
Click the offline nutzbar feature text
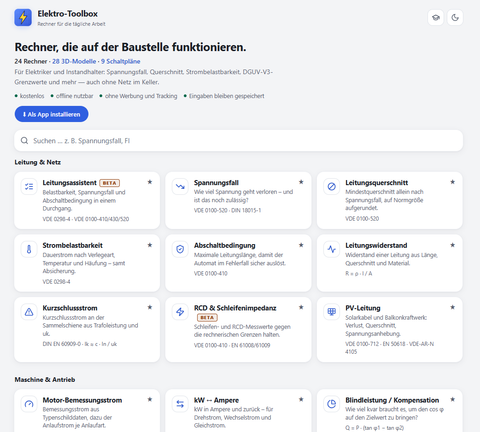point(74,96)
